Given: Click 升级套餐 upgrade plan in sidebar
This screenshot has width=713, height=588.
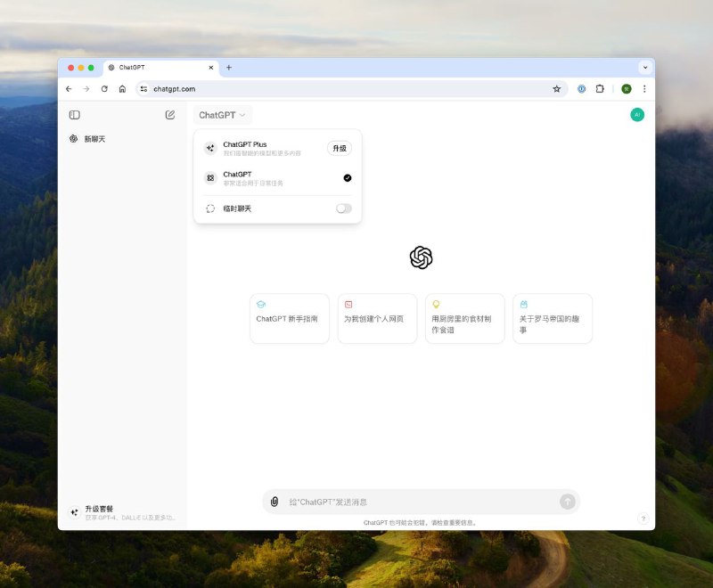Looking at the screenshot, I should pyautogui.click(x=123, y=512).
